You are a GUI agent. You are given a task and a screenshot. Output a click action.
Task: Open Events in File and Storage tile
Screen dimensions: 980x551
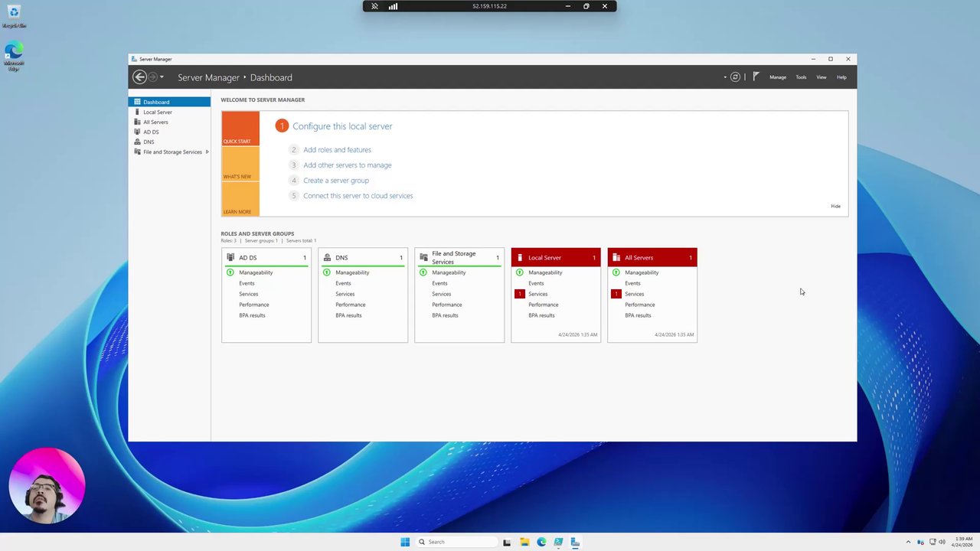[439, 283]
